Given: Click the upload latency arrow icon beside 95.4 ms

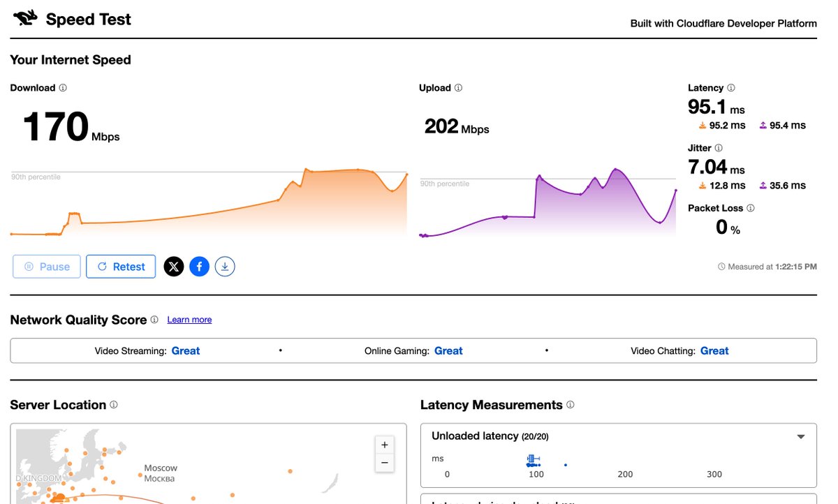Looking at the screenshot, I should pos(763,126).
